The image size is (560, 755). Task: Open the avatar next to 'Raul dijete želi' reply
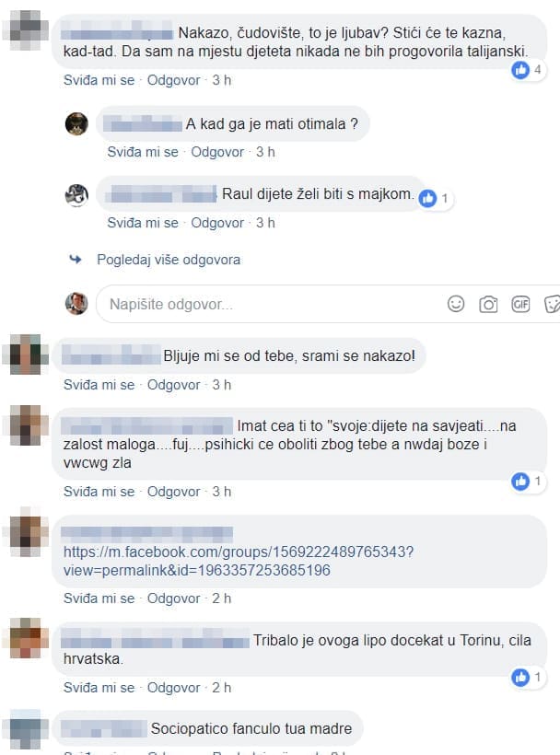click(76, 195)
